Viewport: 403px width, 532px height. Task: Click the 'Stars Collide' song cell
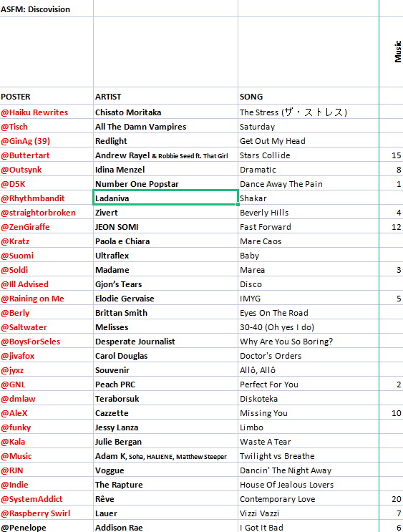pos(309,155)
